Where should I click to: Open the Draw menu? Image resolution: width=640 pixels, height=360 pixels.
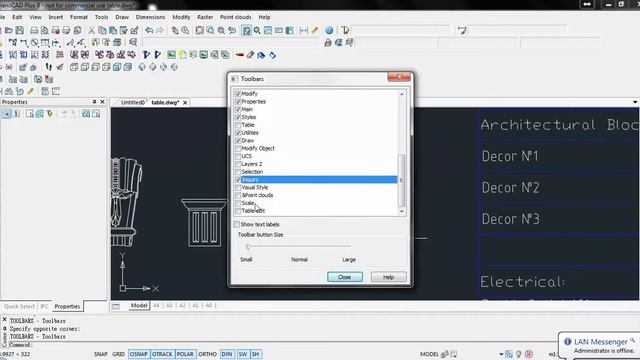pos(122,17)
